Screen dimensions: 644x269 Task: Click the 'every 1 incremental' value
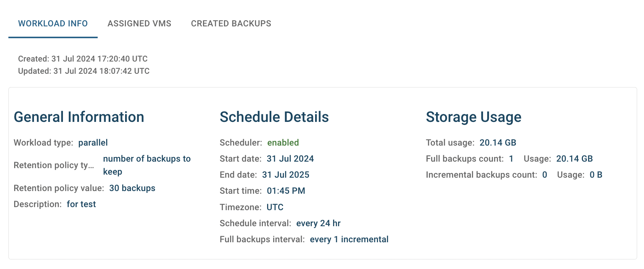349,239
